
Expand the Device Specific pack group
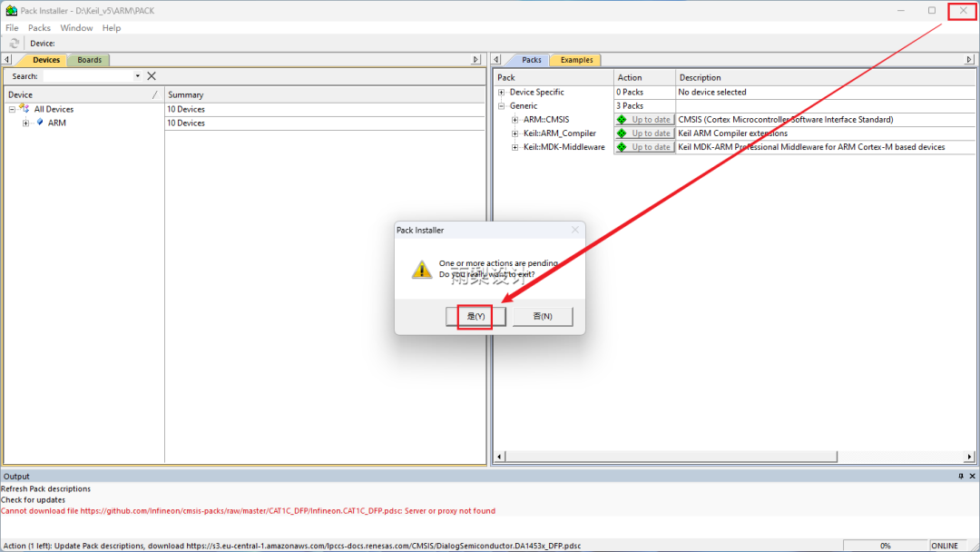(x=501, y=92)
